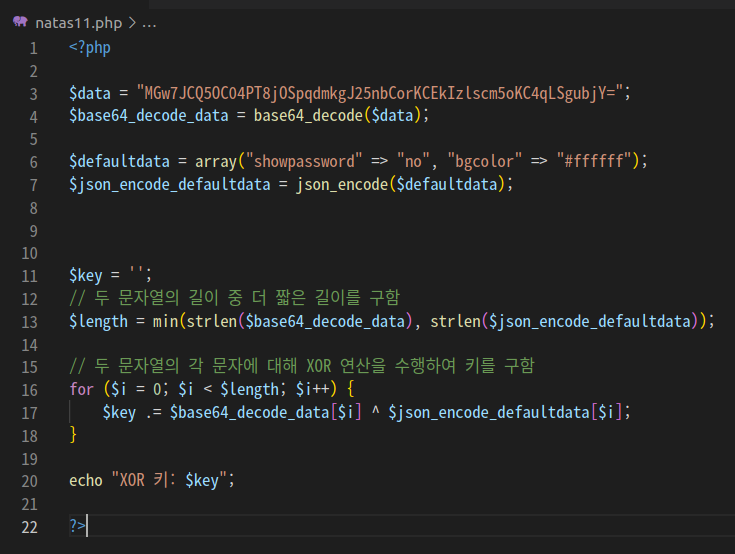Viewport: 735px width, 554px height.
Task: Click the breadcrumb chevron separator after natas11.php
Action: (x=132, y=23)
